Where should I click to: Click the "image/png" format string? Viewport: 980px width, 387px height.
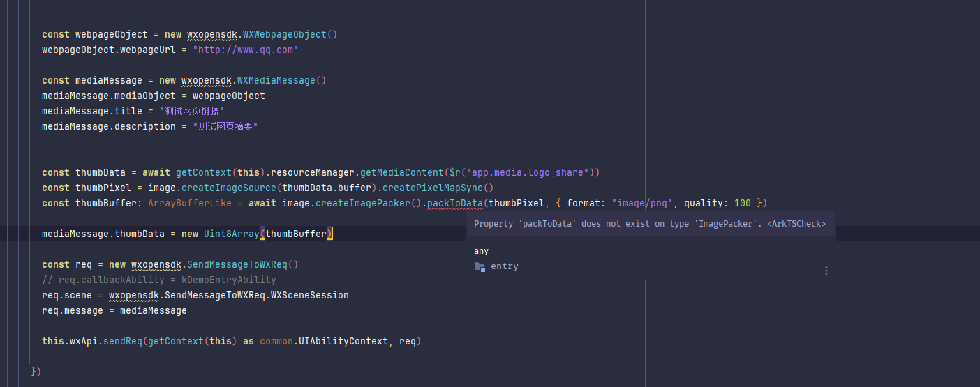click(642, 204)
